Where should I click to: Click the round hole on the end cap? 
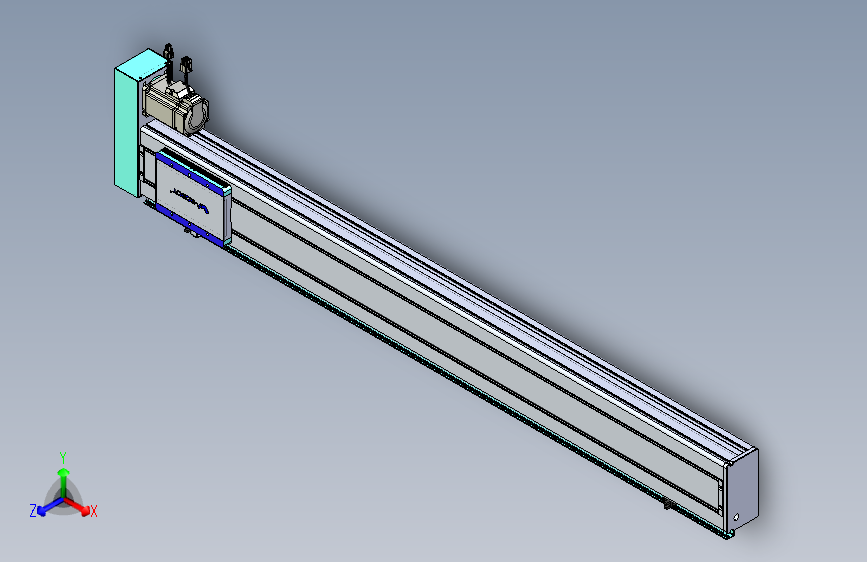(736, 517)
